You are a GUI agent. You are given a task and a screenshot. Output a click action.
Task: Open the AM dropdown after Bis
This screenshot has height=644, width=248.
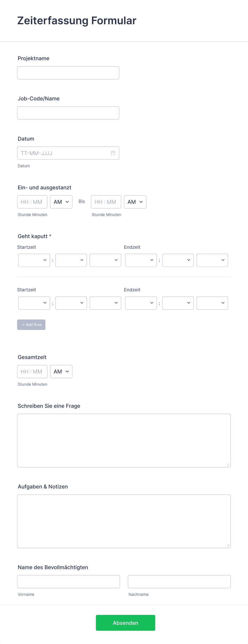point(135,202)
